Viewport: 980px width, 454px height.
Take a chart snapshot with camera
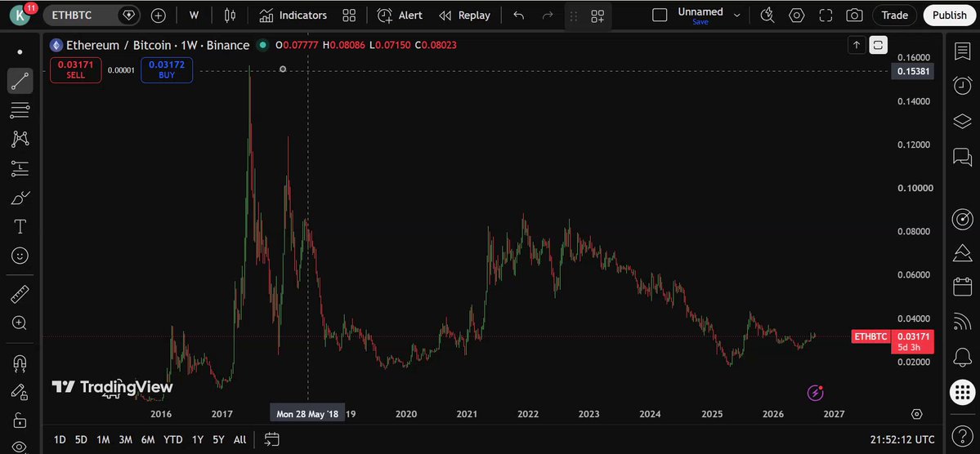(x=854, y=15)
